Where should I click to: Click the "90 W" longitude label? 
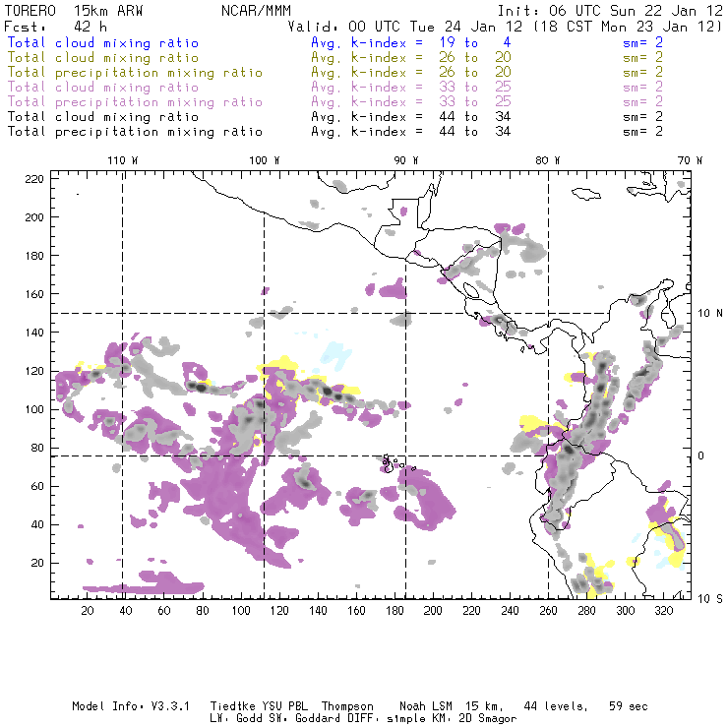[x=405, y=160]
